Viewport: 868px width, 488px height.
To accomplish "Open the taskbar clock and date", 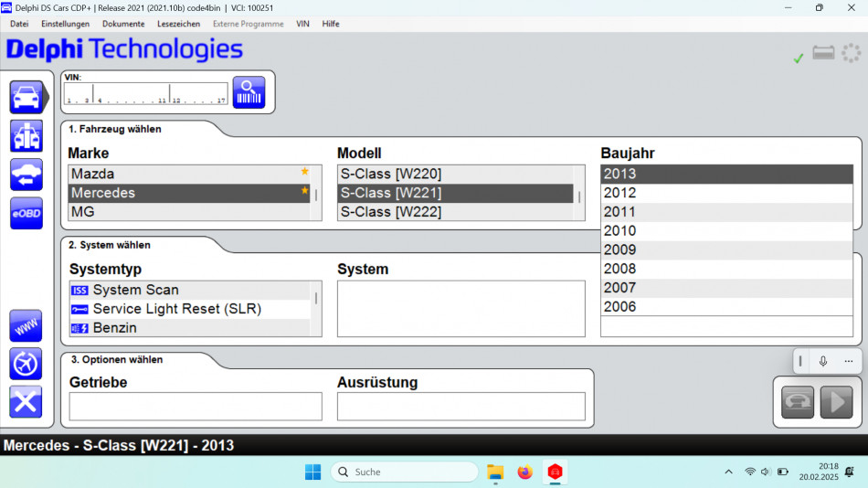I will pyautogui.click(x=819, y=472).
